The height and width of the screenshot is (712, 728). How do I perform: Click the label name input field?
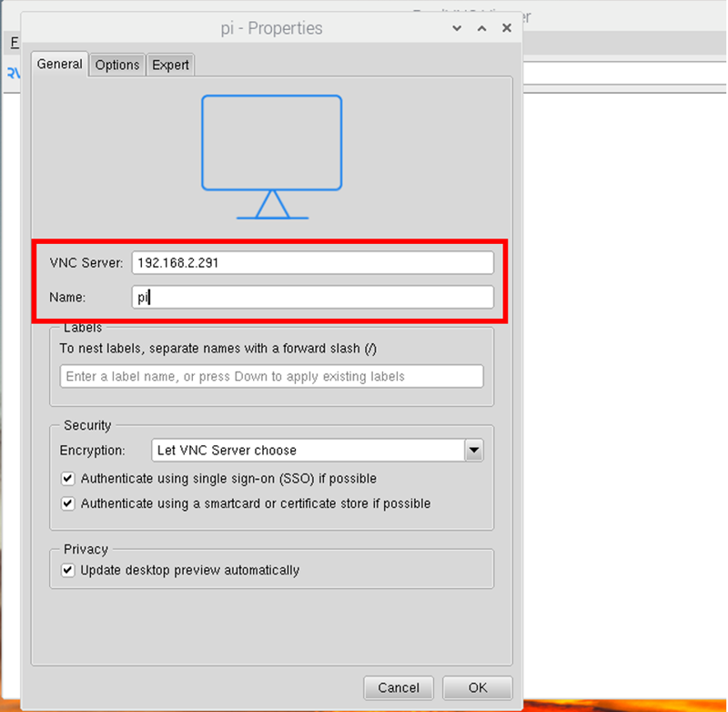(271, 376)
